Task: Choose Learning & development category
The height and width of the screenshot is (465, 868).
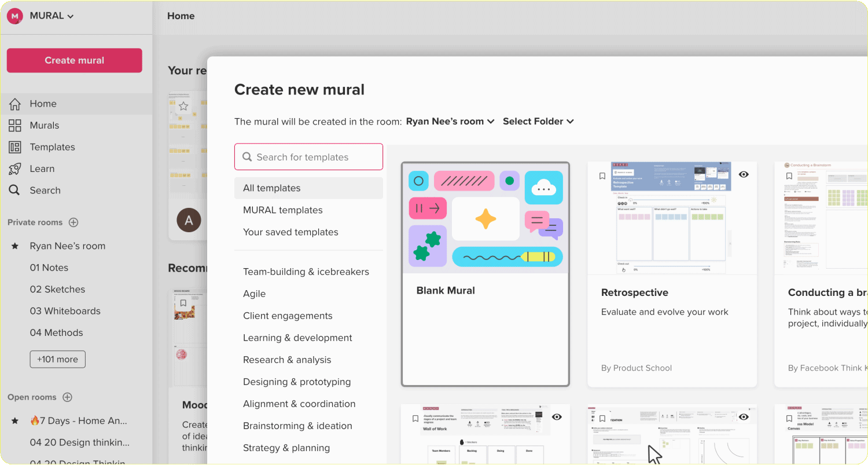Action: pos(297,338)
